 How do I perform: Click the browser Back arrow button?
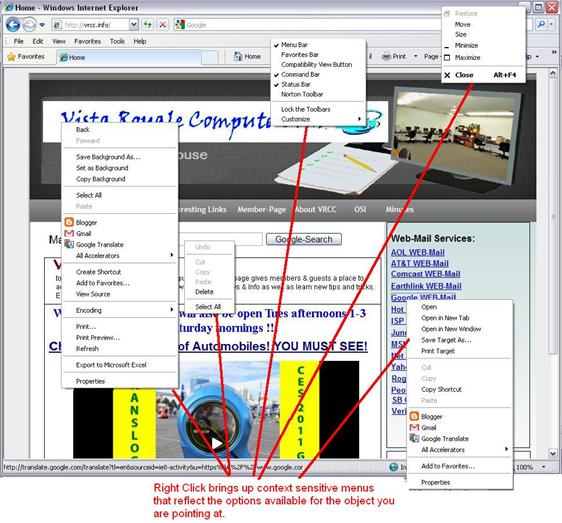click(x=13, y=25)
